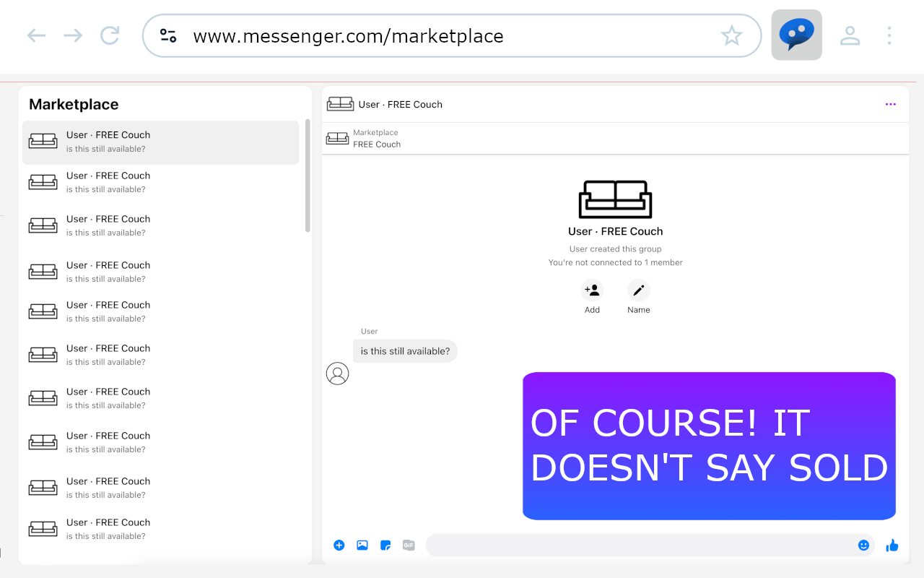Attach an image to the chat
This screenshot has height=578, width=924.
point(362,545)
